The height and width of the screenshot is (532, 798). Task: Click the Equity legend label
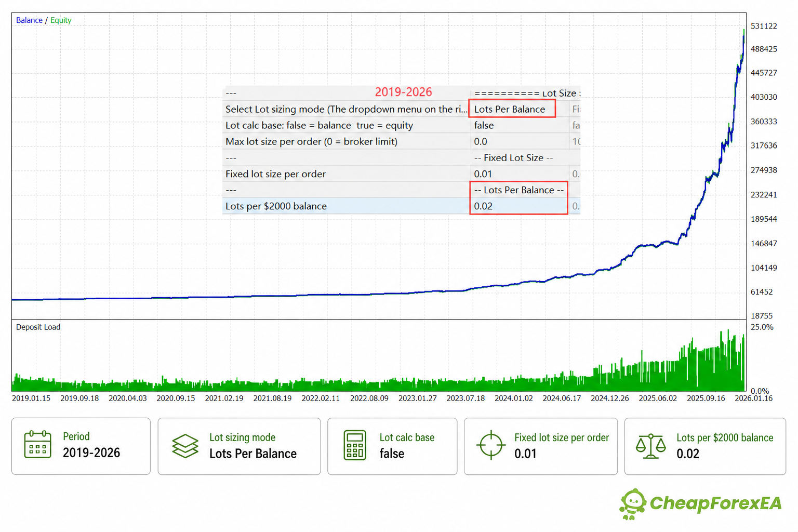(x=61, y=20)
